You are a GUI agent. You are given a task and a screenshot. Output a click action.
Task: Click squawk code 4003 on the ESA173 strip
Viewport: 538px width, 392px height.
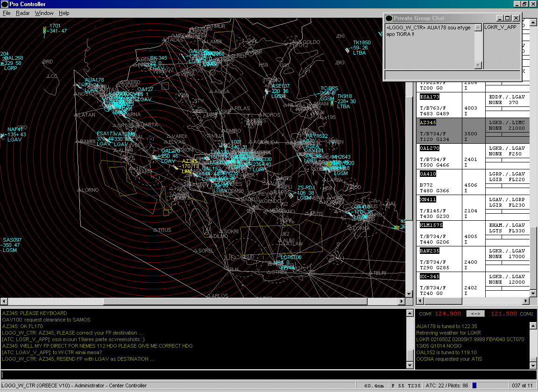point(470,108)
